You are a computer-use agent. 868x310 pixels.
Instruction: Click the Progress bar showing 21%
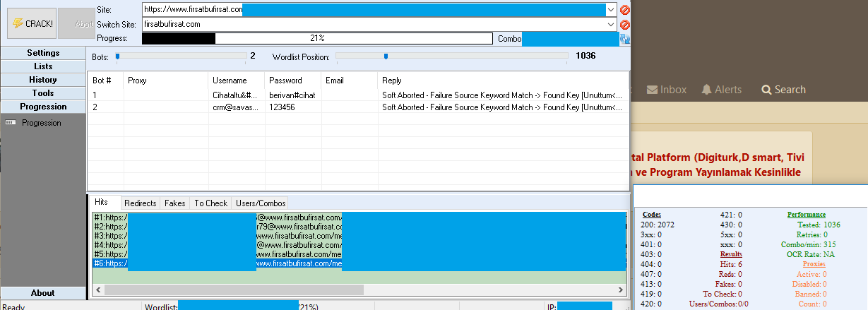pyautogui.click(x=317, y=38)
